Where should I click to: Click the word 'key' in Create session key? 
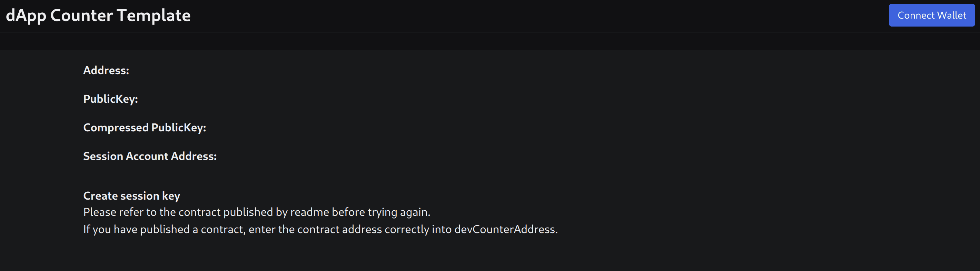(171, 196)
